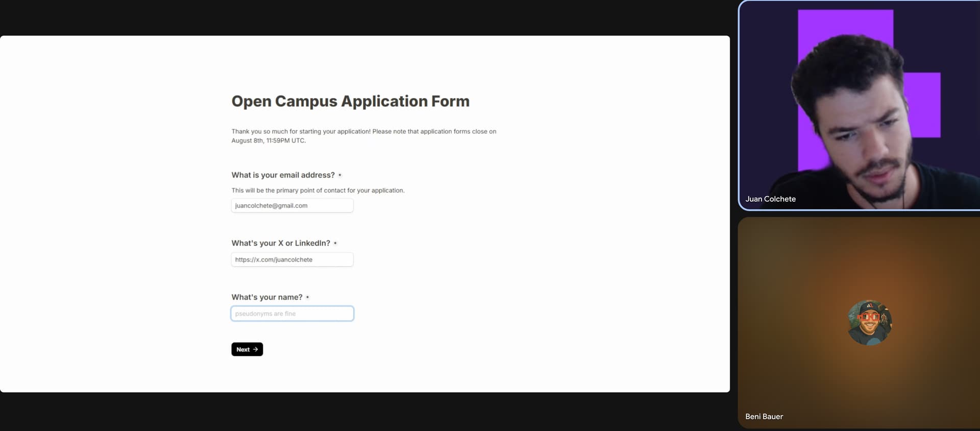Click Beni Bauer's round profile avatar

pyautogui.click(x=869, y=323)
